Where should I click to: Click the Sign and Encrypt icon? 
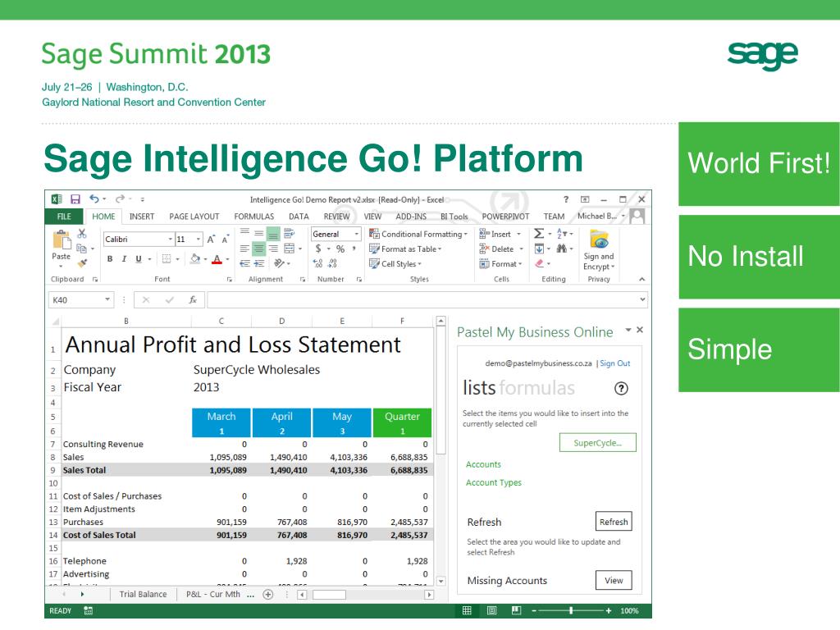599,240
